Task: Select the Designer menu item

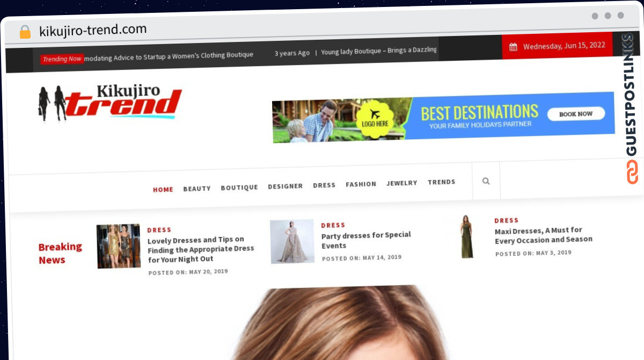Action: coord(286,186)
